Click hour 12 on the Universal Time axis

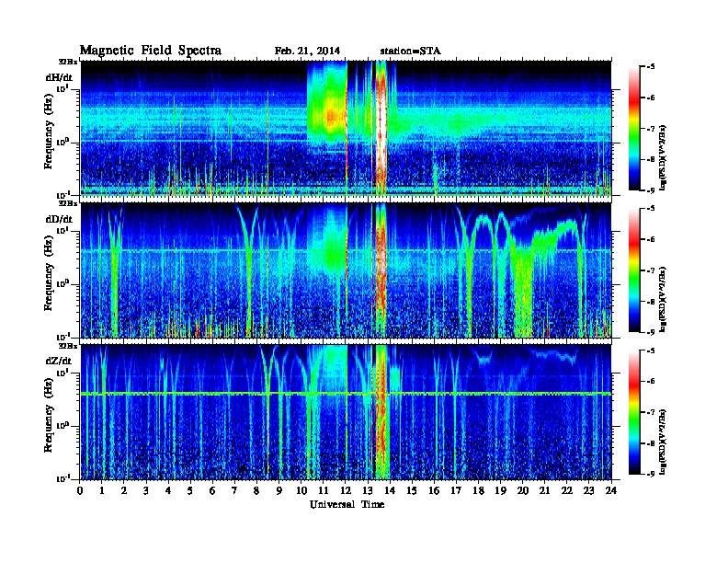pyautogui.click(x=346, y=490)
